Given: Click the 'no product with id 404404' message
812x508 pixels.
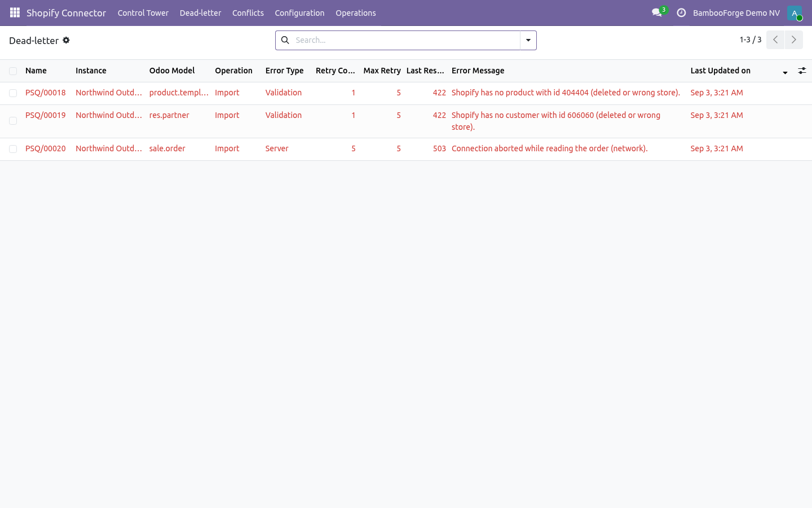Looking at the screenshot, I should 566,93.
